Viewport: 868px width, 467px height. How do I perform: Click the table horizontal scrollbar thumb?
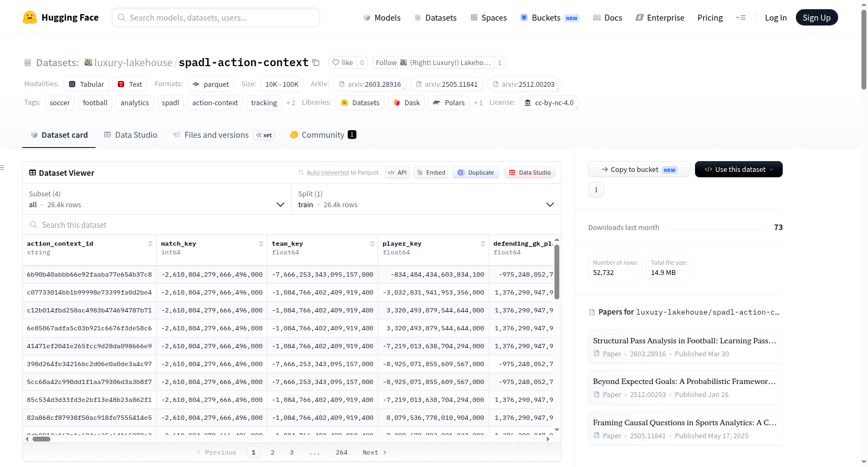[x=41, y=439]
